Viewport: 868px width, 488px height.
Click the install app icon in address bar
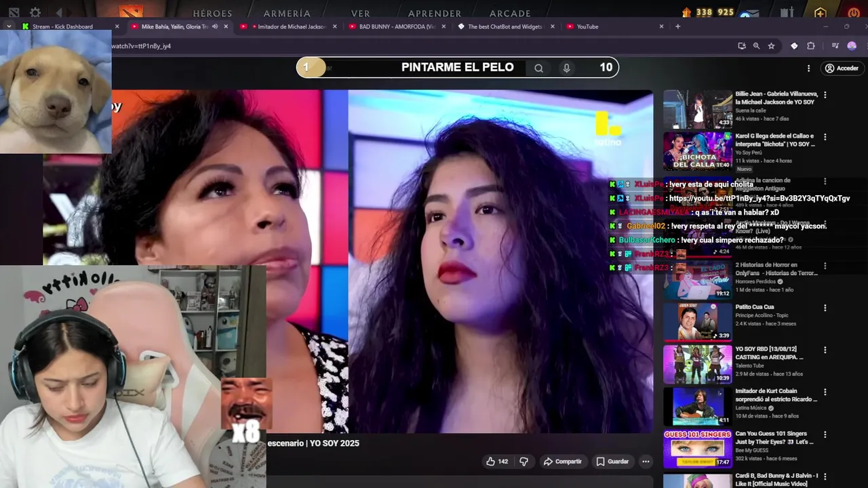[742, 46]
